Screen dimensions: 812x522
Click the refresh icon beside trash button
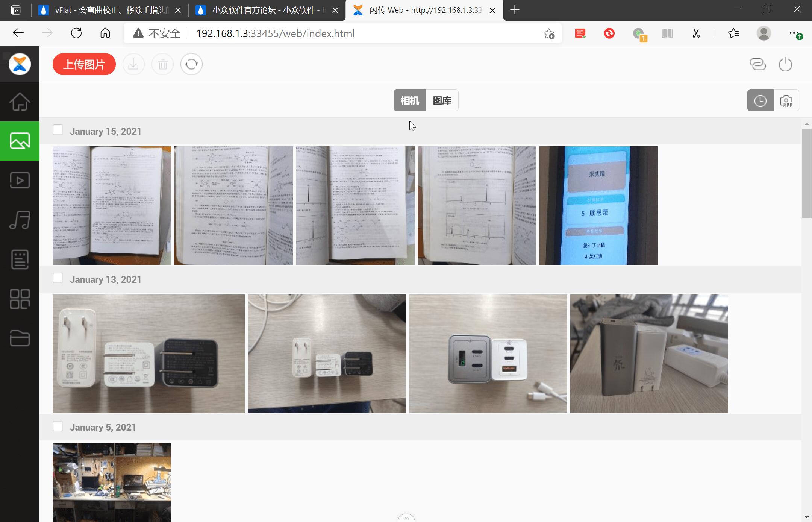pos(191,64)
